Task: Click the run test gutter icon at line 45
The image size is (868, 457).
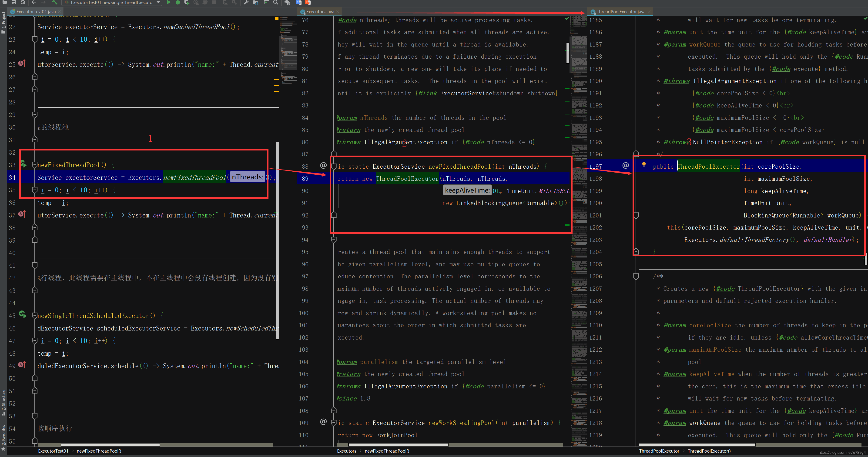Action: [23, 314]
